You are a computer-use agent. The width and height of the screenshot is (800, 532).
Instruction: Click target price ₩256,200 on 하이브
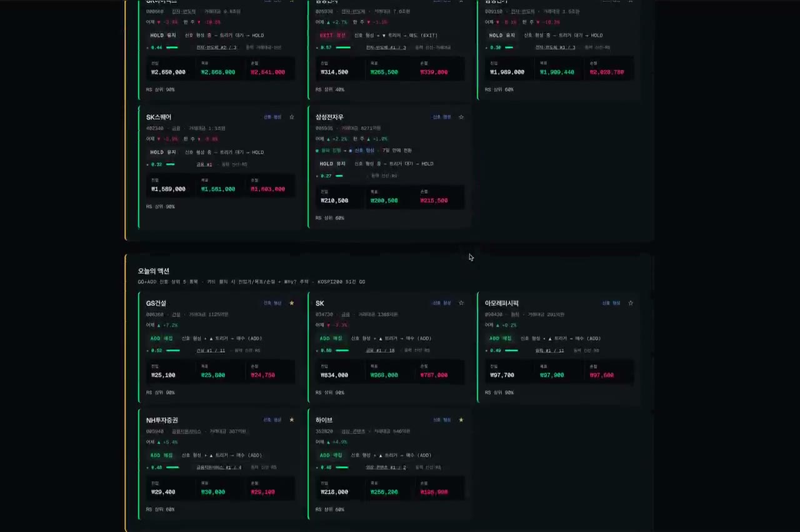[x=384, y=491]
